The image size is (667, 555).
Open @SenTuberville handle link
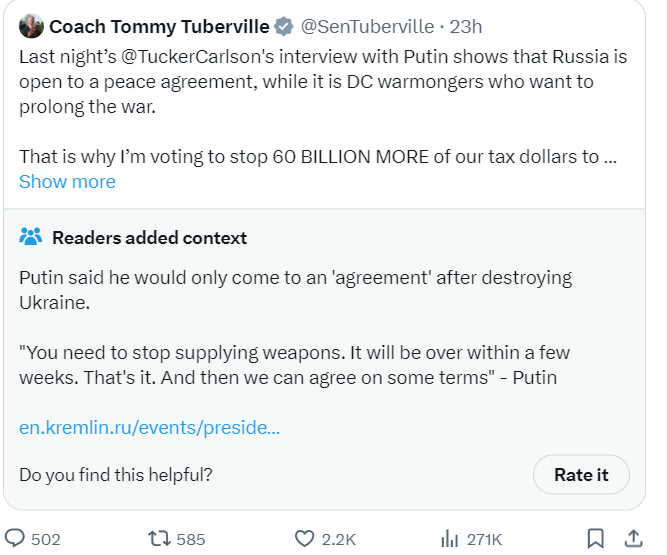click(x=367, y=26)
